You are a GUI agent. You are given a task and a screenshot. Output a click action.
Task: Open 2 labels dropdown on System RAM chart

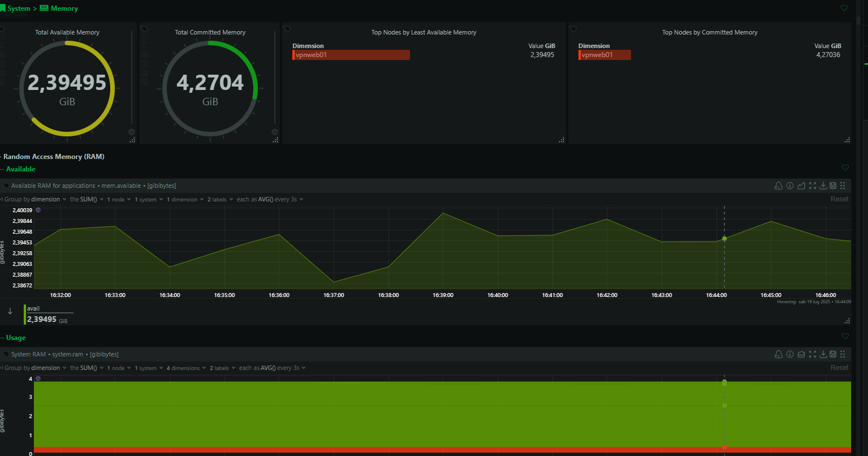pos(223,368)
